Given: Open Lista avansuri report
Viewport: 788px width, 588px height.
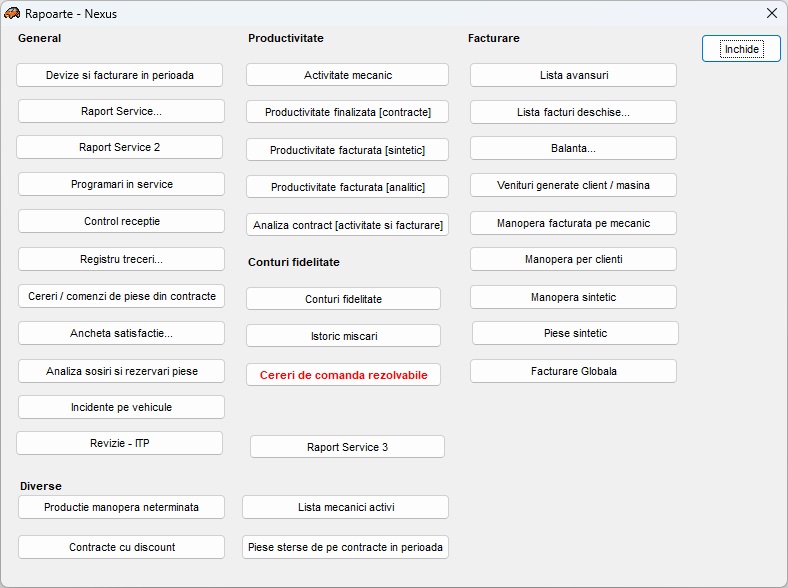Looking at the screenshot, I should pos(574,75).
